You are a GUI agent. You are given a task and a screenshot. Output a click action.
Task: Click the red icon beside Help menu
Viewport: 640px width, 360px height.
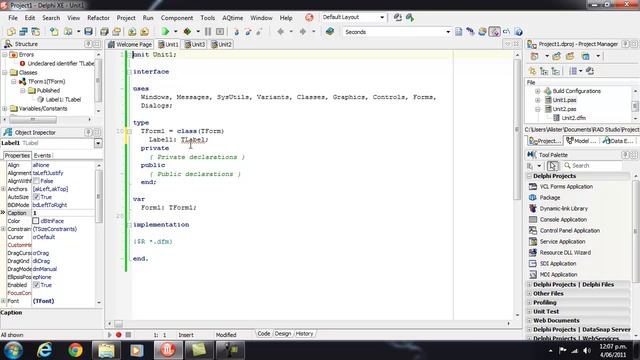click(x=309, y=18)
